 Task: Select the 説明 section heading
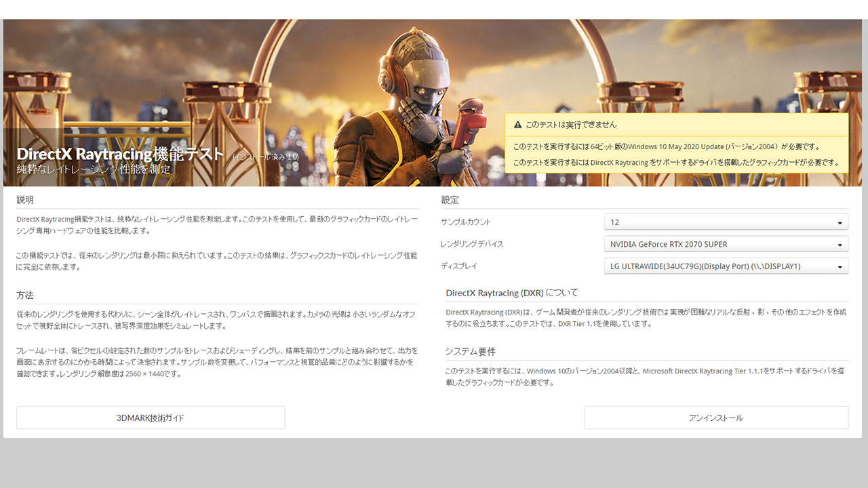tap(25, 200)
